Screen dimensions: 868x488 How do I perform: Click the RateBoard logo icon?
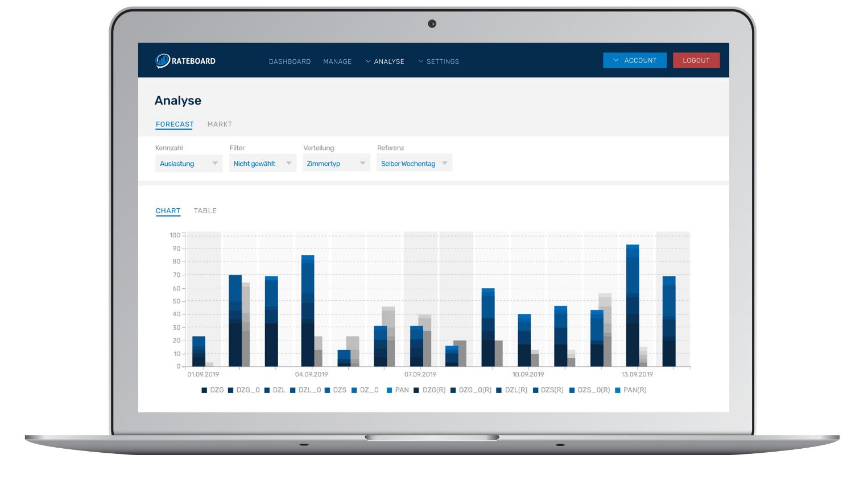[x=163, y=60]
